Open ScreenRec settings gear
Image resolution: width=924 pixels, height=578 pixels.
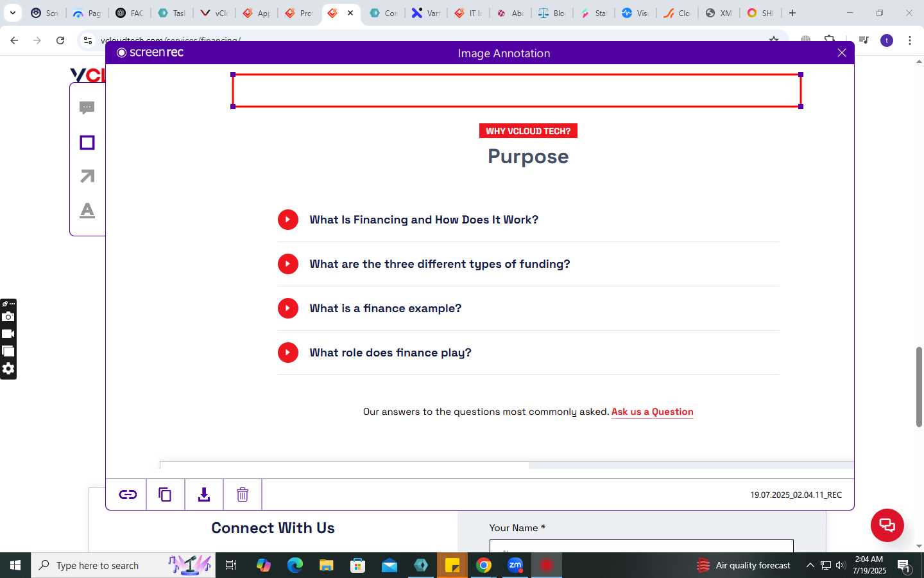(x=8, y=369)
